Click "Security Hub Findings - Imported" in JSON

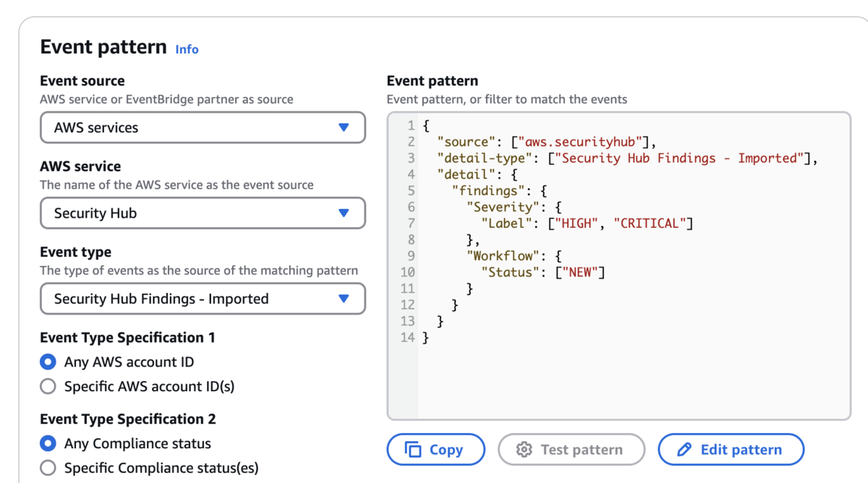tap(678, 158)
